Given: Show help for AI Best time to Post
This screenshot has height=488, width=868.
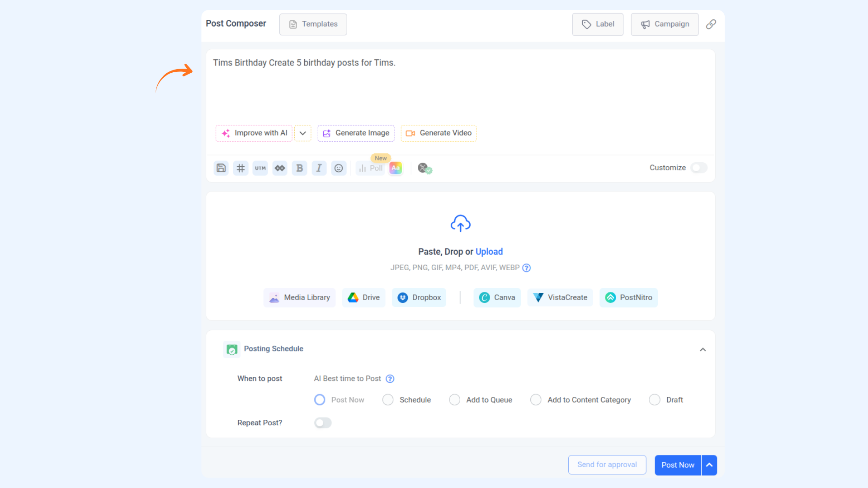Looking at the screenshot, I should pos(390,379).
